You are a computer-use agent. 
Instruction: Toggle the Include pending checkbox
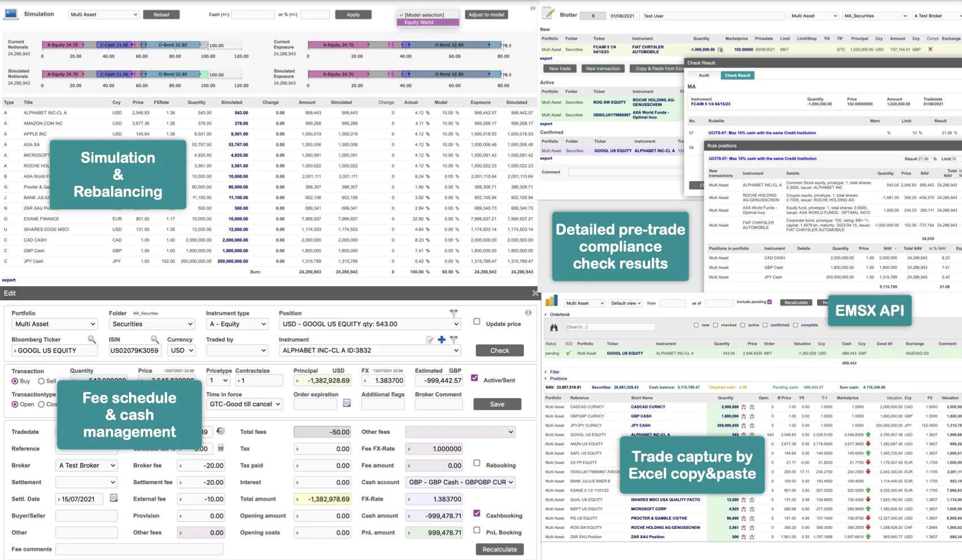(x=770, y=302)
